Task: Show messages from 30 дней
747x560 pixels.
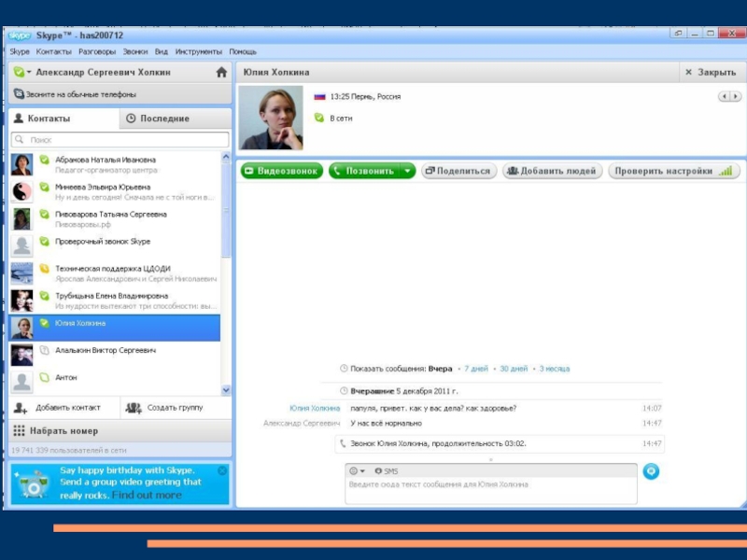Action: click(514, 369)
